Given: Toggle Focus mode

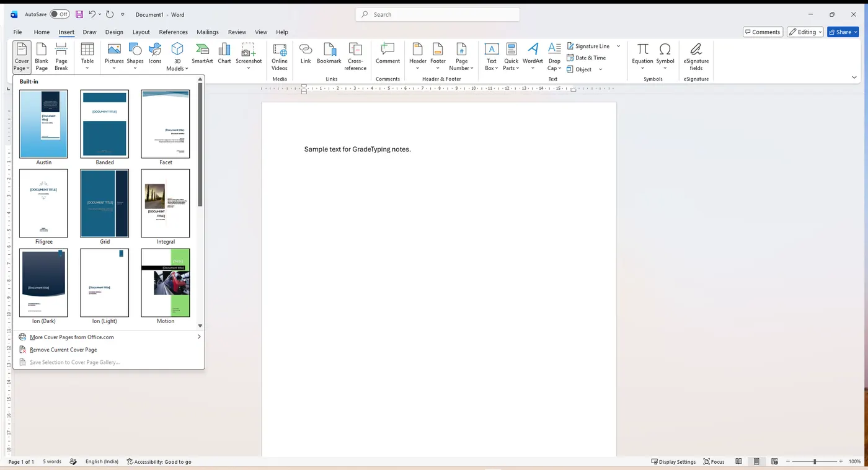Looking at the screenshot, I should click(x=714, y=461).
